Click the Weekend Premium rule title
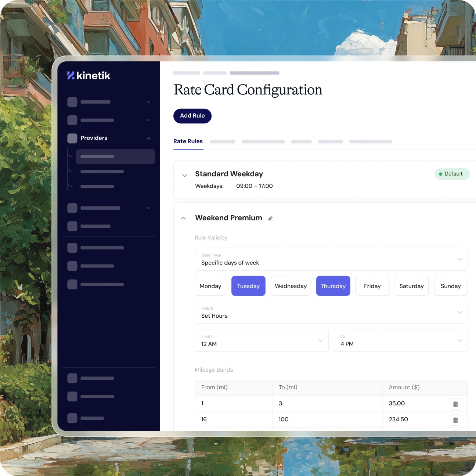Viewport: 476px width, 476px height. tap(228, 218)
